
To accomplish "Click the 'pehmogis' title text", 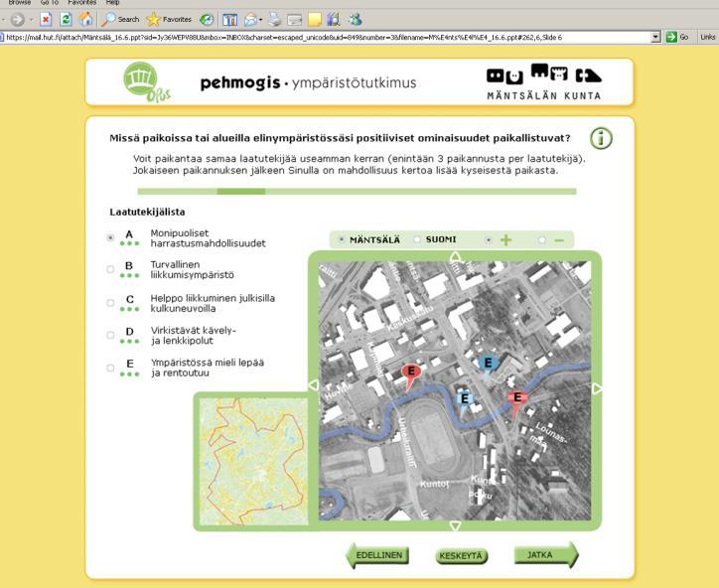I will click(240, 83).
